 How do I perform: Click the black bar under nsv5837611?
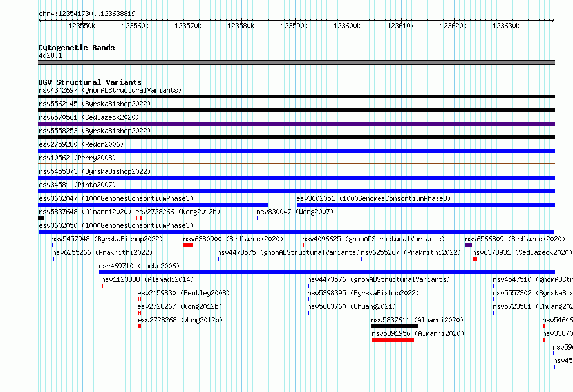coord(394,326)
